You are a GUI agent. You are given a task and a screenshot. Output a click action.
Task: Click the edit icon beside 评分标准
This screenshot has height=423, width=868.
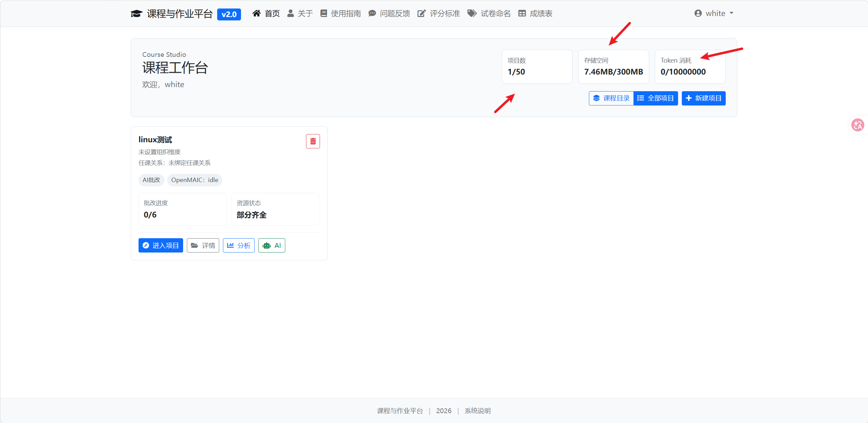click(x=422, y=13)
